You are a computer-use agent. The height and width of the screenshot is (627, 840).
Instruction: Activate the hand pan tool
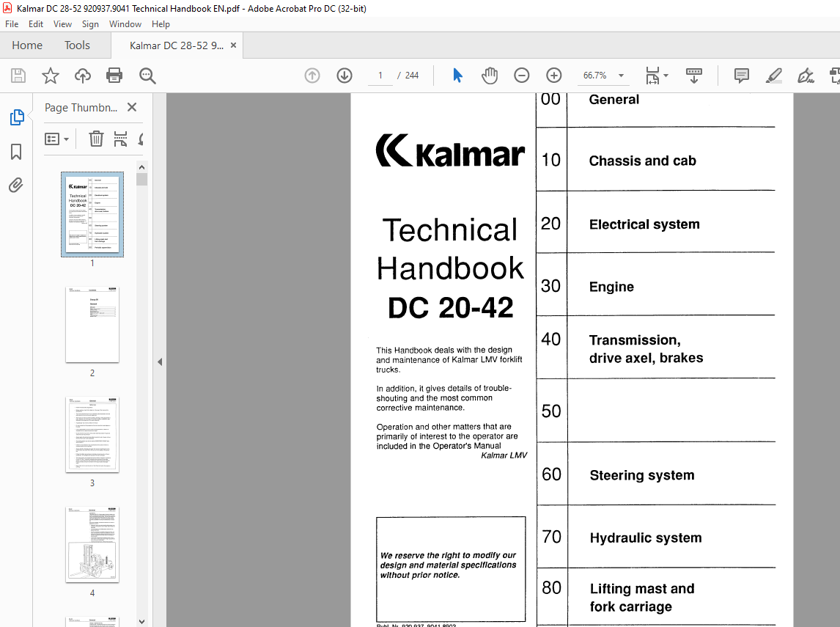(489, 76)
